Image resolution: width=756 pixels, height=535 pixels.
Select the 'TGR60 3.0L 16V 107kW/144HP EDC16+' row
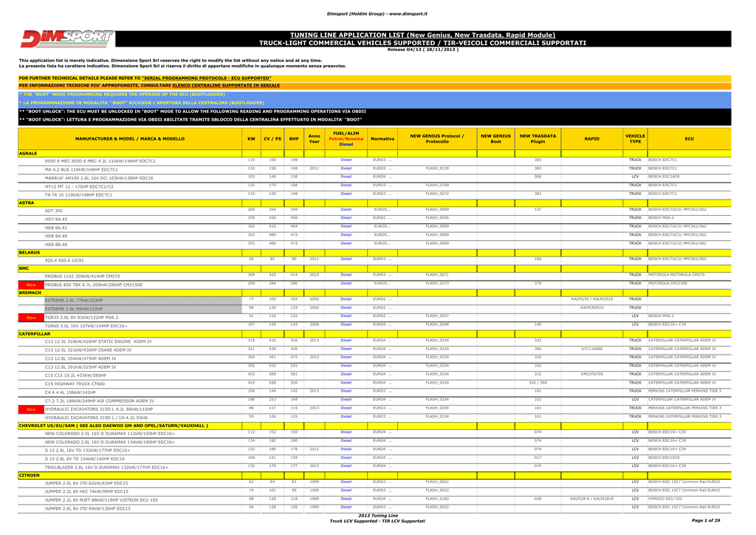[374, 326]
